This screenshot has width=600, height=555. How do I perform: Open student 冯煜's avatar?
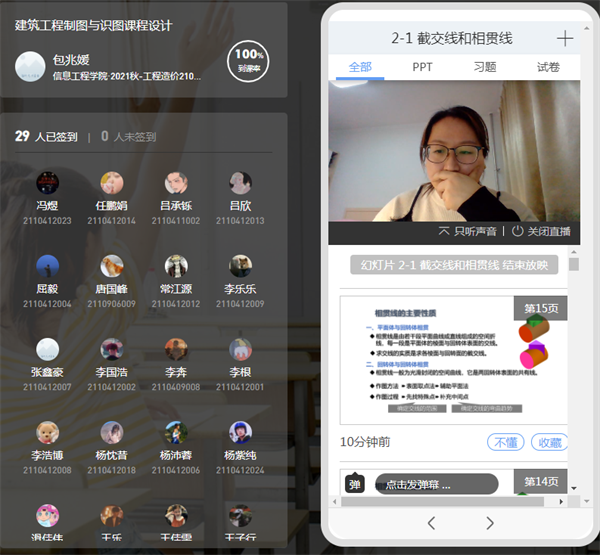[48, 183]
